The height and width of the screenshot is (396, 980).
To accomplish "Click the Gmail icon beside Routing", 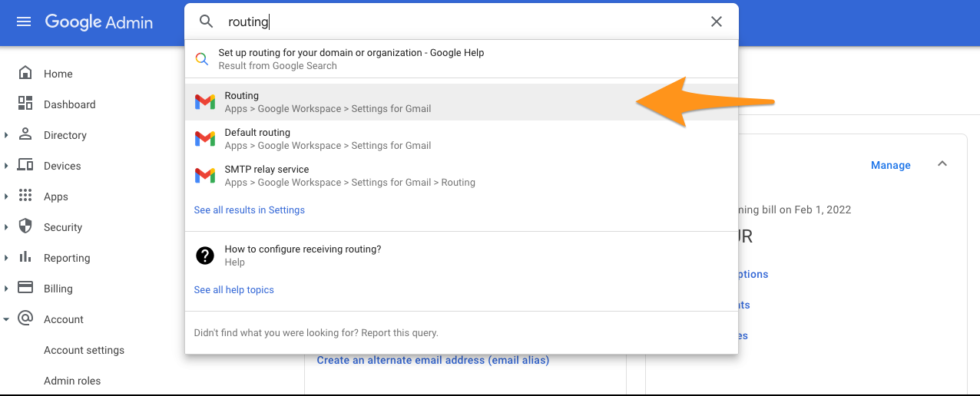I will [205, 102].
